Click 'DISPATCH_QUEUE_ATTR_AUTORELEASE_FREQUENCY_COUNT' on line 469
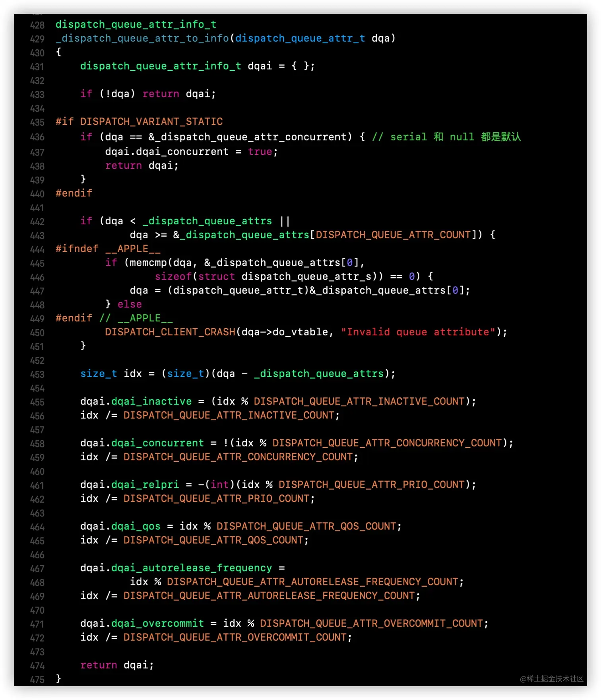The image size is (601, 700). pos(269,596)
